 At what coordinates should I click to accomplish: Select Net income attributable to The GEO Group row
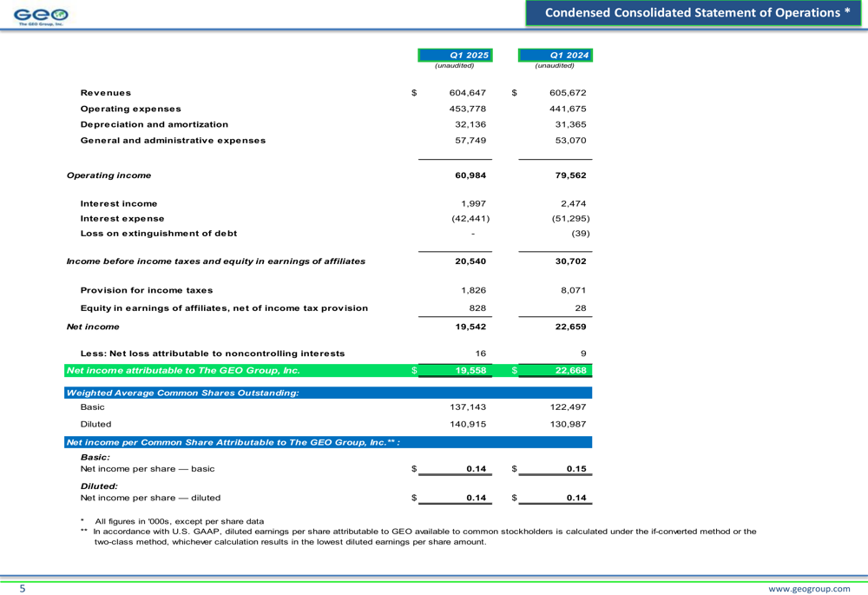click(x=328, y=371)
